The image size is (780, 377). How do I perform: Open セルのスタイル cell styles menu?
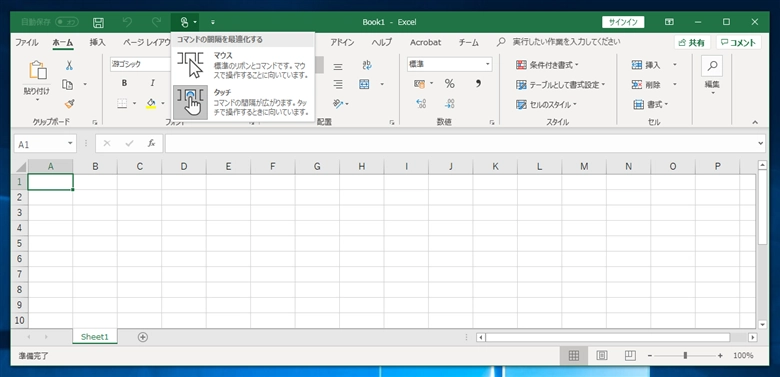tap(546, 104)
